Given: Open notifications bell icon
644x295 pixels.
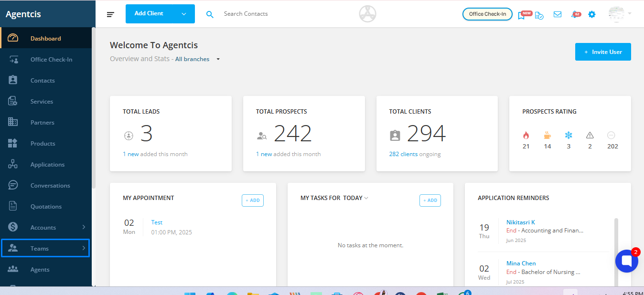Looking at the screenshot, I should (x=575, y=14).
